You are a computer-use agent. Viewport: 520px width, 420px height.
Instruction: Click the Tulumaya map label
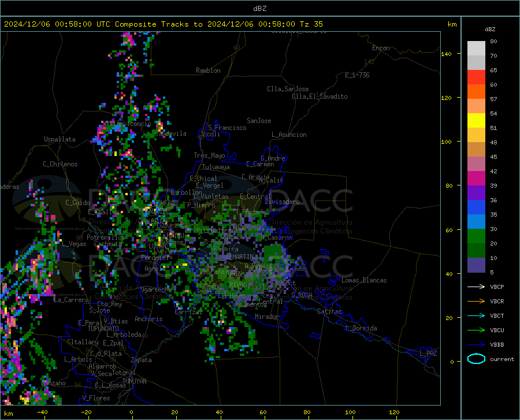pyautogui.click(x=216, y=167)
